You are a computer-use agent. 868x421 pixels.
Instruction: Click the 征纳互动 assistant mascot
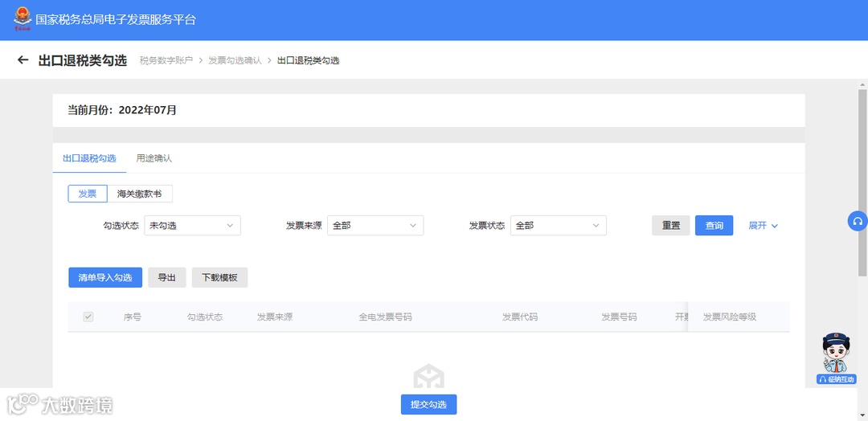point(837,358)
